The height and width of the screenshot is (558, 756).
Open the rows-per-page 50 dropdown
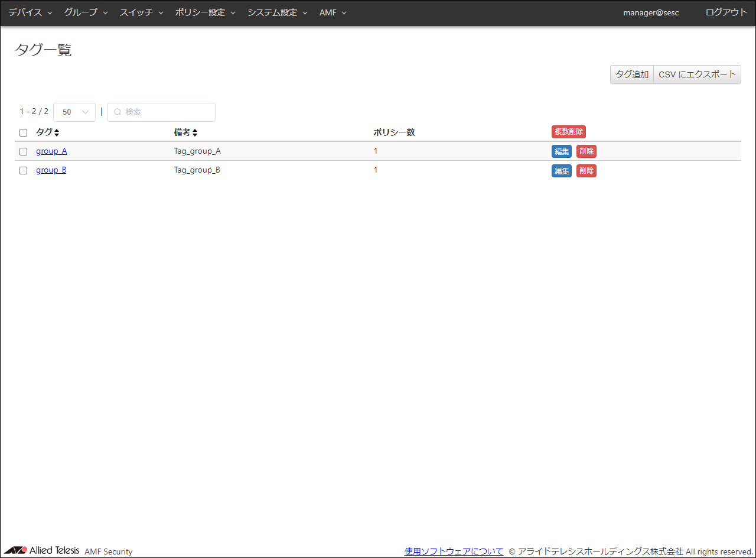74,112
